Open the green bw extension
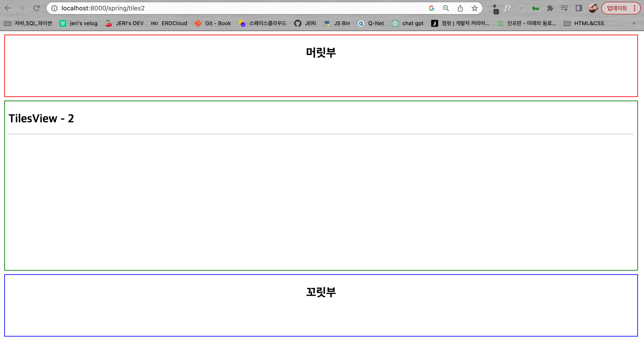Viewport: 644px width, 351px height. 535,8
